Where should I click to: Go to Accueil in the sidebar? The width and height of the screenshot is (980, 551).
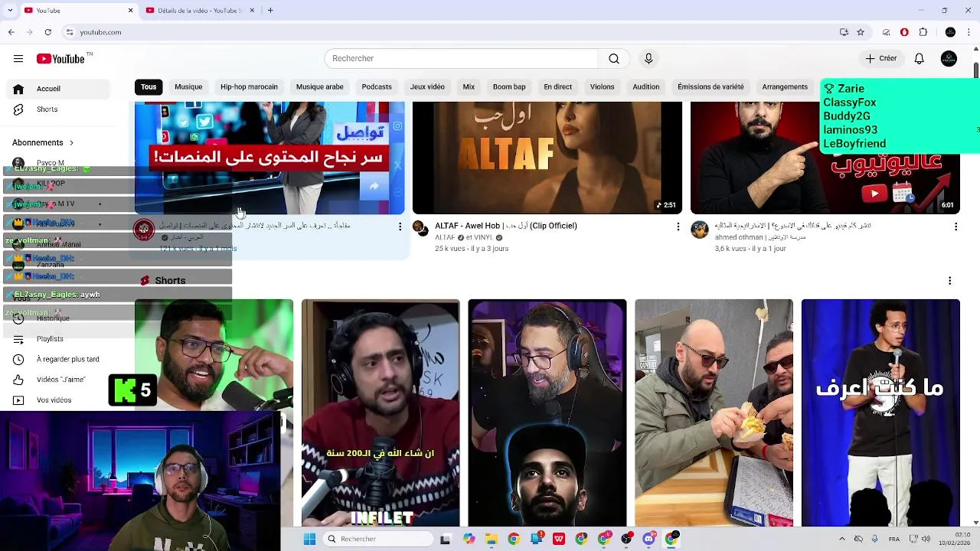tap(60, 89)
